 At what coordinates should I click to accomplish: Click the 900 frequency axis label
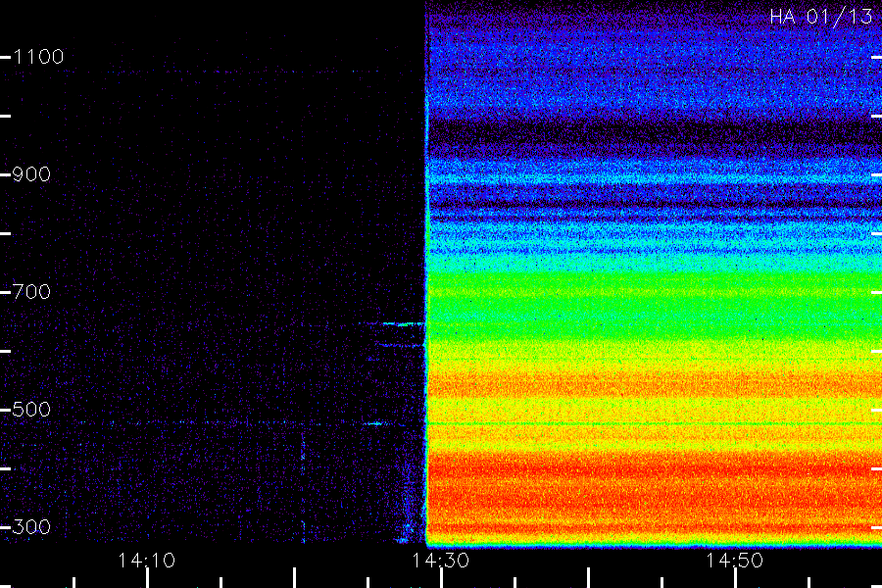tap(31, 174)
